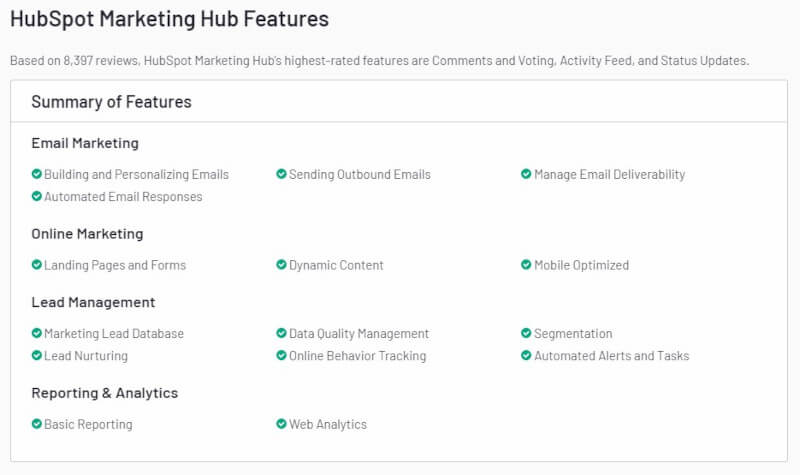The width and height of the screenshot is (800, 475).
Task: Click the check icon next to Dynamic Content
Action: click(282, 265)
